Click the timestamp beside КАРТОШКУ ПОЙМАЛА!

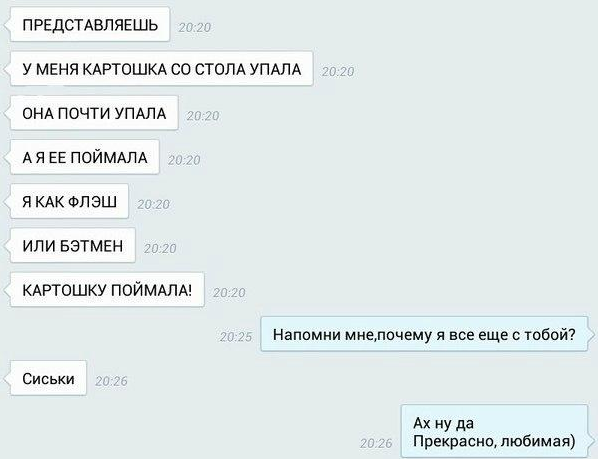pos(229,293)
